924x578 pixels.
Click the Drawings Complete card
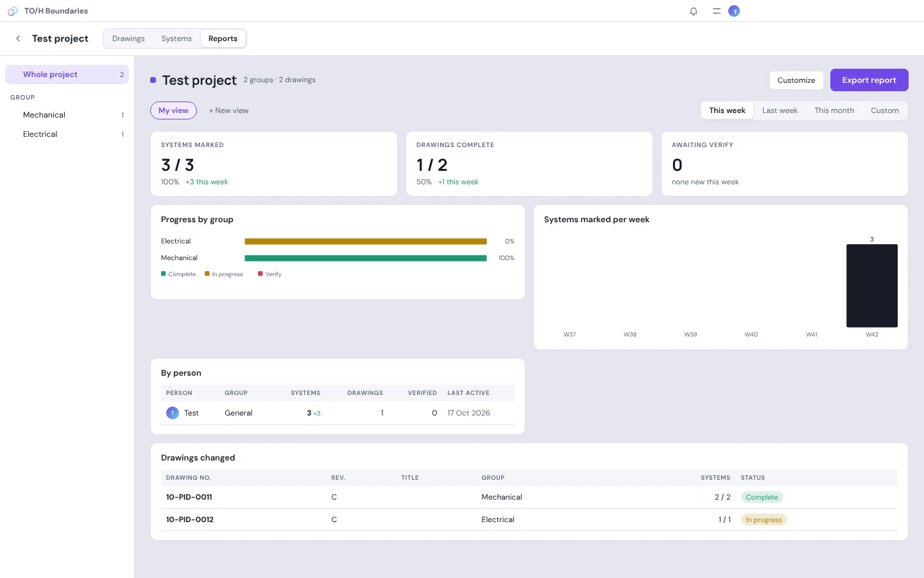[x=529, y=164]
